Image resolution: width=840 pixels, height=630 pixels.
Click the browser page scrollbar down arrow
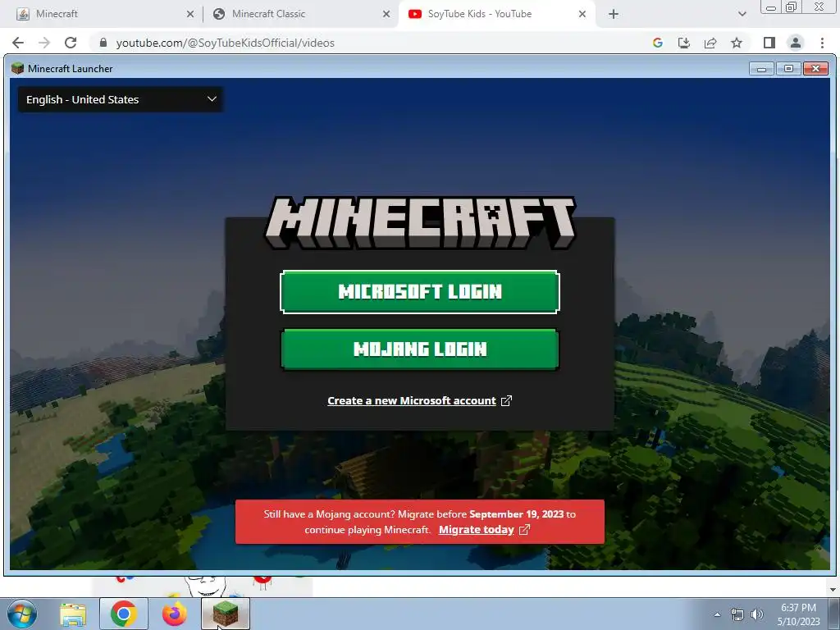point(833,590)
